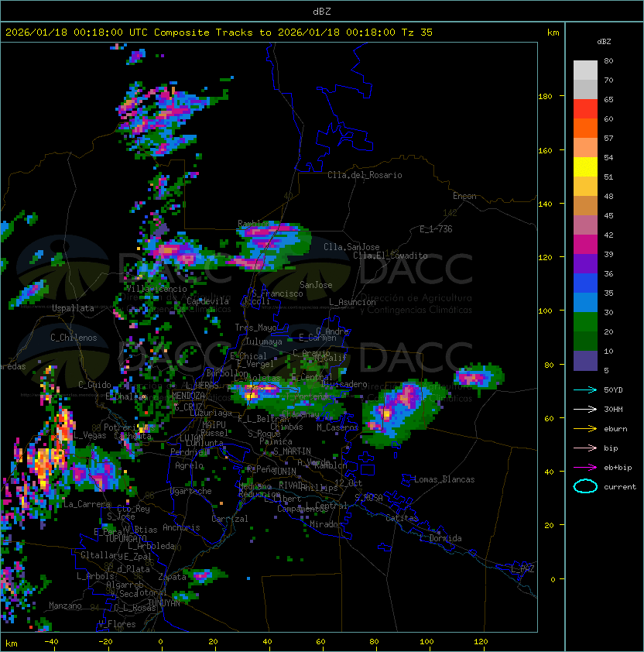Click the cyan 'current' ellipse icon

tap(585, 486)
